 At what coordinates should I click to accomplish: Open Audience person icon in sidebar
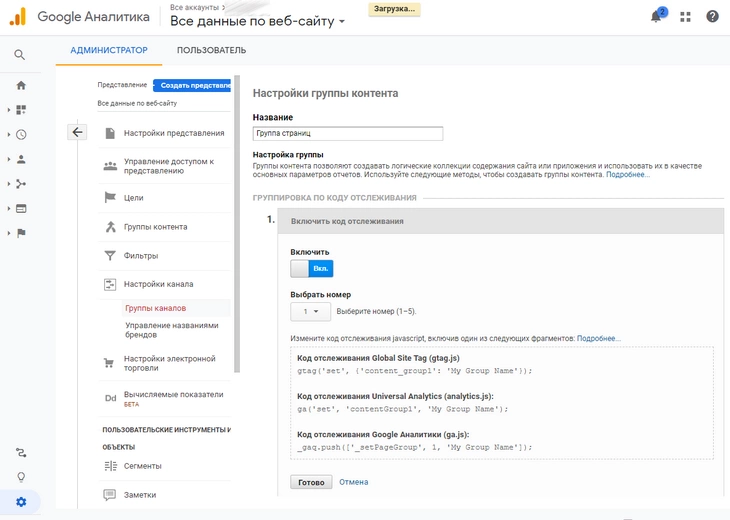21,159
